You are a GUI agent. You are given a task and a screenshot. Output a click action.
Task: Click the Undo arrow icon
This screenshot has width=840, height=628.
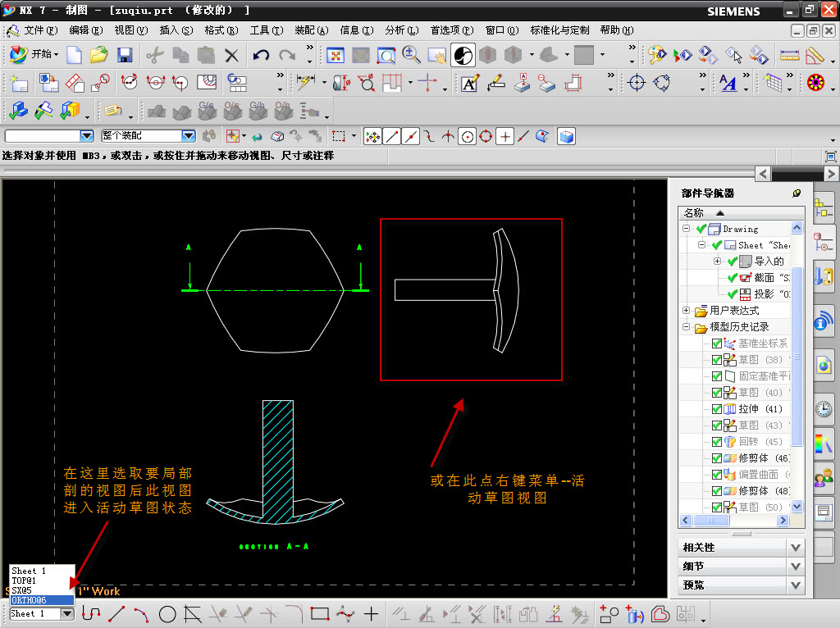point(261,55)
